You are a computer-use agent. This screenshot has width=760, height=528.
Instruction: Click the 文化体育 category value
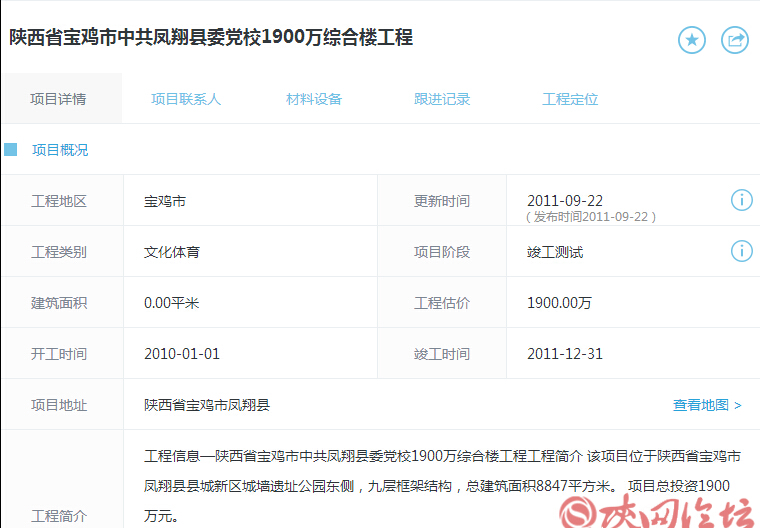point(172,252)
